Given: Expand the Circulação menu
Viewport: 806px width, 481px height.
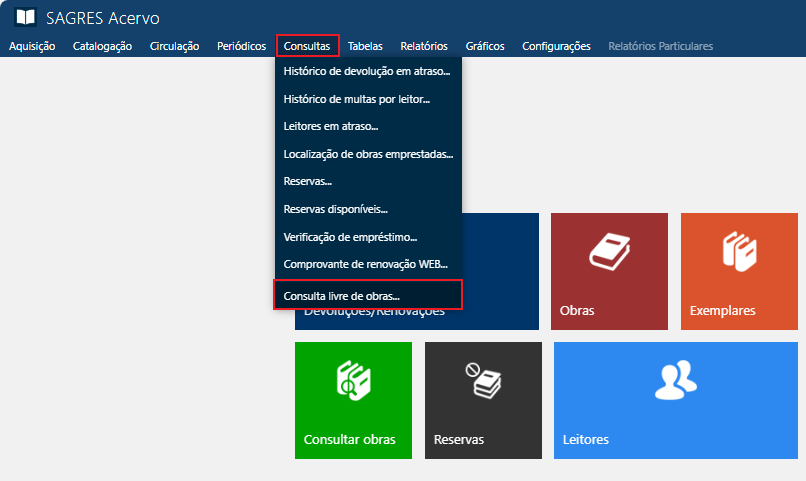Looking at the screenshot, I should (x=174, y=46).
